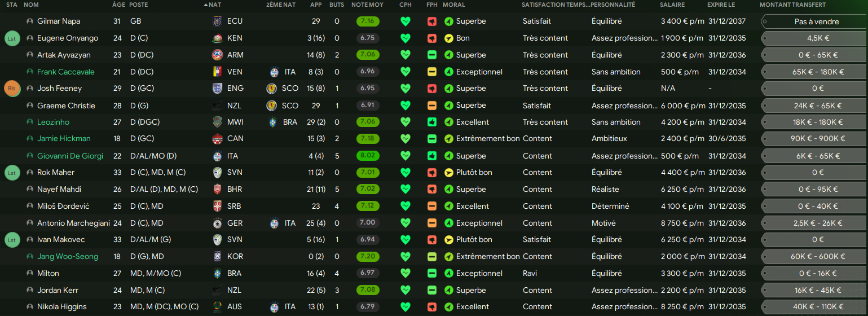This screenshot has height=316, width=868.
Task: Click the Scotland flag in Graeme Christie's row
Action: [x=271, y=106]
